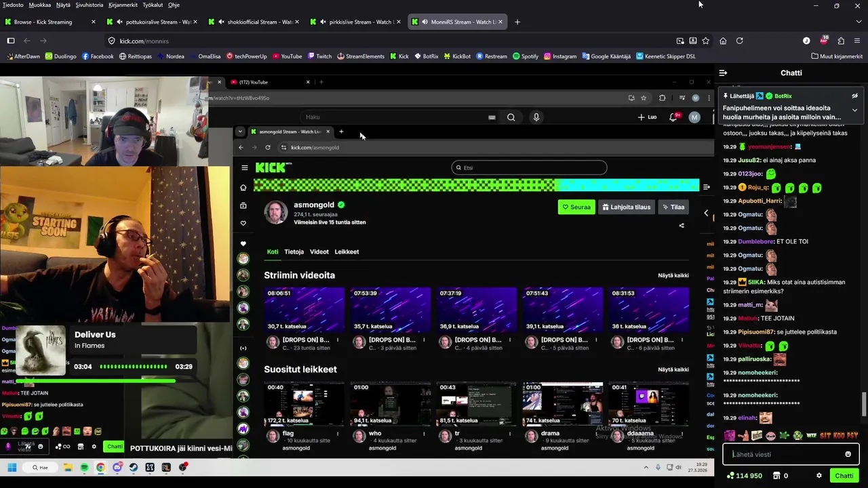This screenshot has width=868, height=488.
Task: Close the MonniRS Stream tab
Action: (x=500, y=22)
